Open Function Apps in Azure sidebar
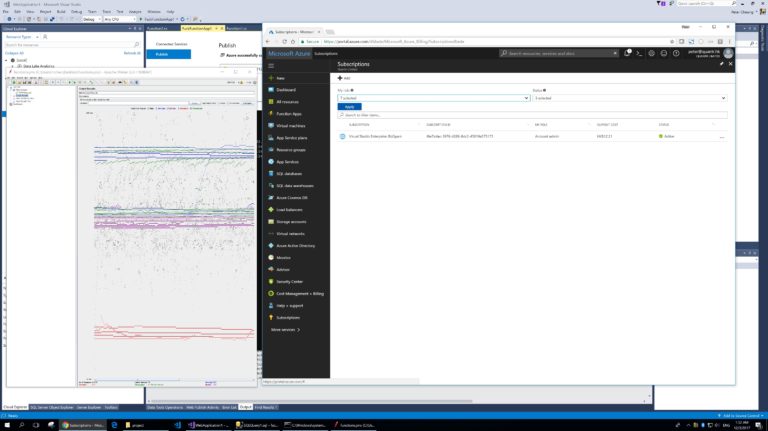 pos(288,114)
